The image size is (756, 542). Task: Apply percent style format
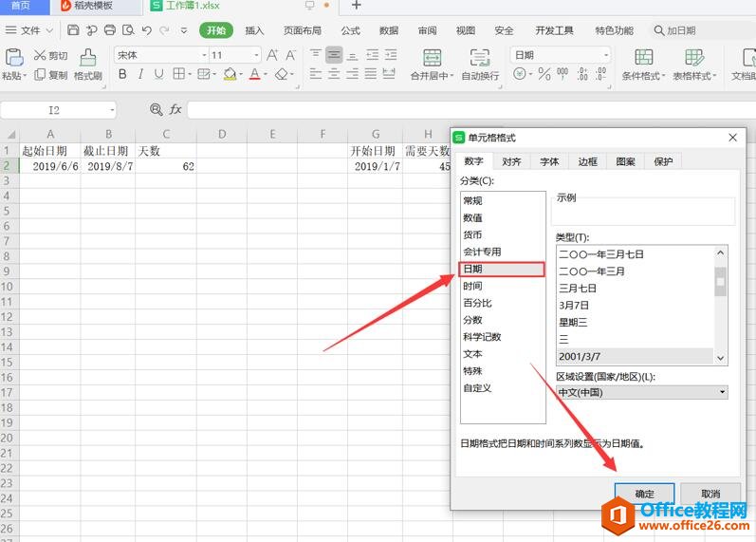(x=544, y=74)
